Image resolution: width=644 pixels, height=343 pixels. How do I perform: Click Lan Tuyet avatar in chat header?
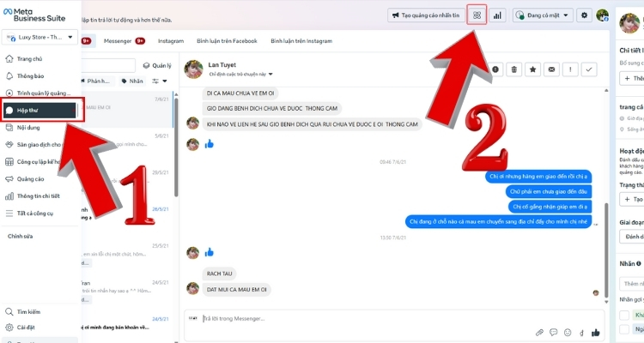(193, 69)
